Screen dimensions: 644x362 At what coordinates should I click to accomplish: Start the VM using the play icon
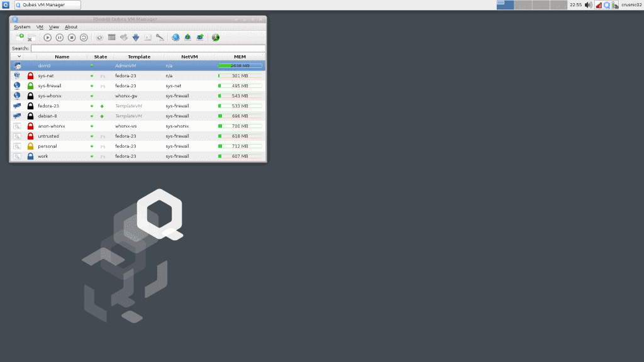coord(48,37)
